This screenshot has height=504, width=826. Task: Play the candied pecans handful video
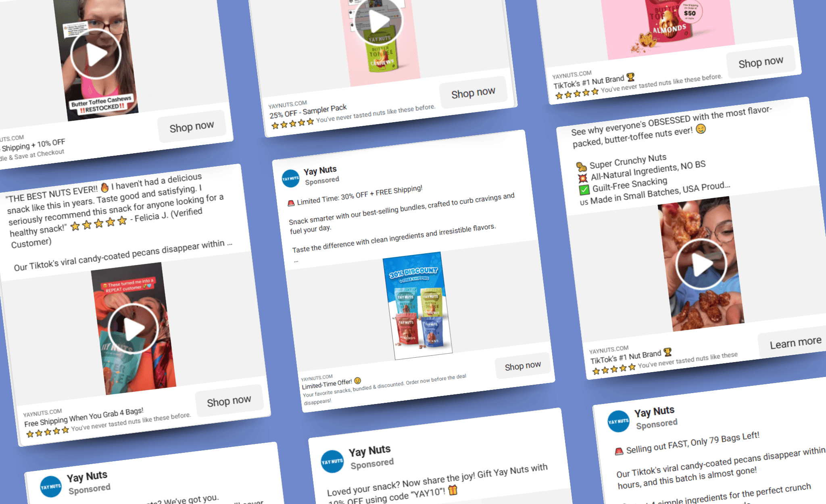(x=701, y=264)
